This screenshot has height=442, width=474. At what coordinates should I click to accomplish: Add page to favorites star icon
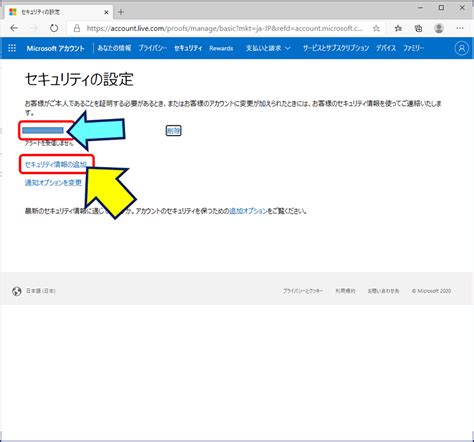pyautogui.click(x=376, y=28)
